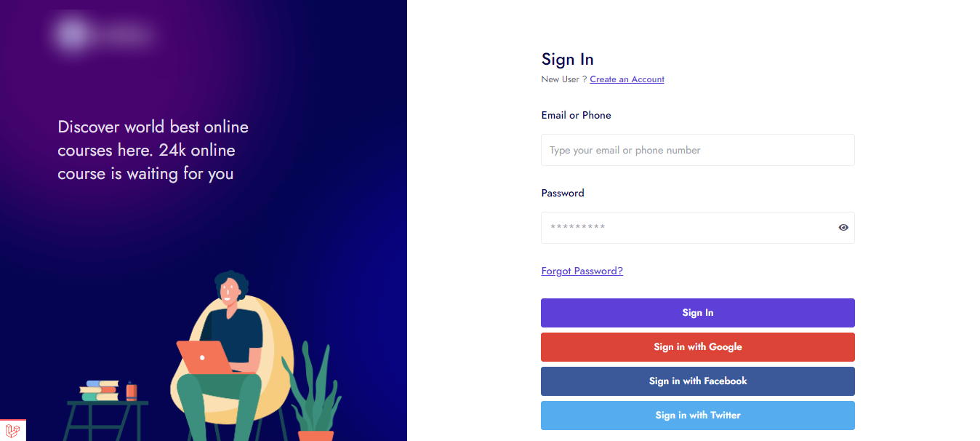Toggle password visibility eye icon
This screenshot has height=441, width=980.
click(843, 228)
